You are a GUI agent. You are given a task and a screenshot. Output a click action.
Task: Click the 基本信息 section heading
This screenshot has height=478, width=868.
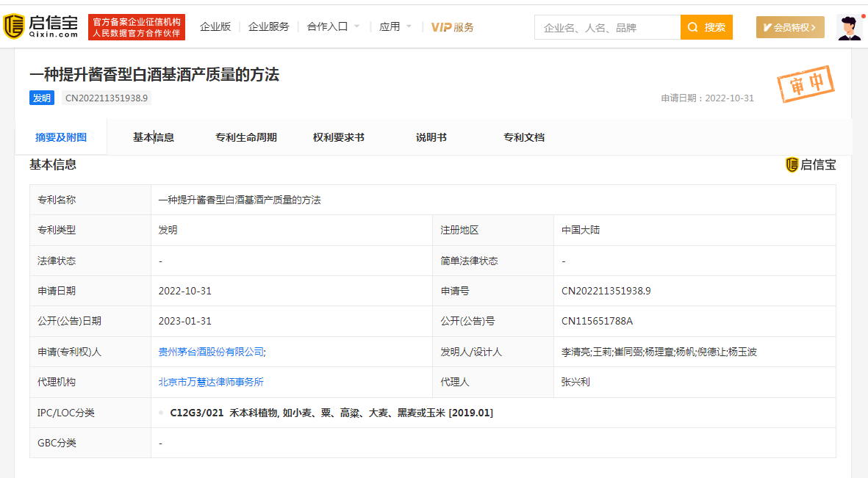(x=53, y=164)
